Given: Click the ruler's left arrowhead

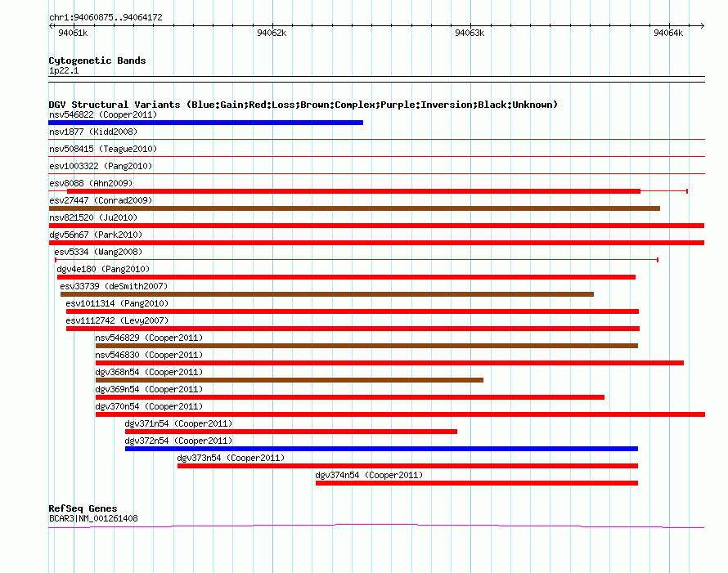Looking at the screenshot, I should (x=51, y=26).
